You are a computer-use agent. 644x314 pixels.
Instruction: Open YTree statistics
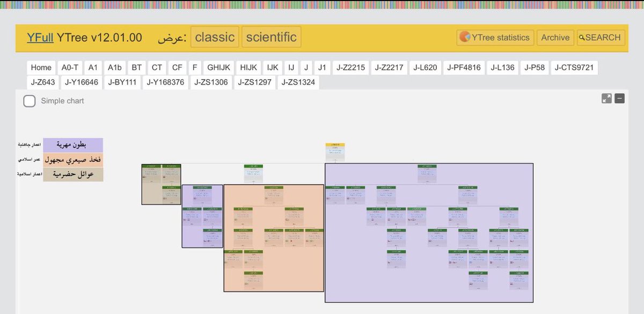coord(495,38)
